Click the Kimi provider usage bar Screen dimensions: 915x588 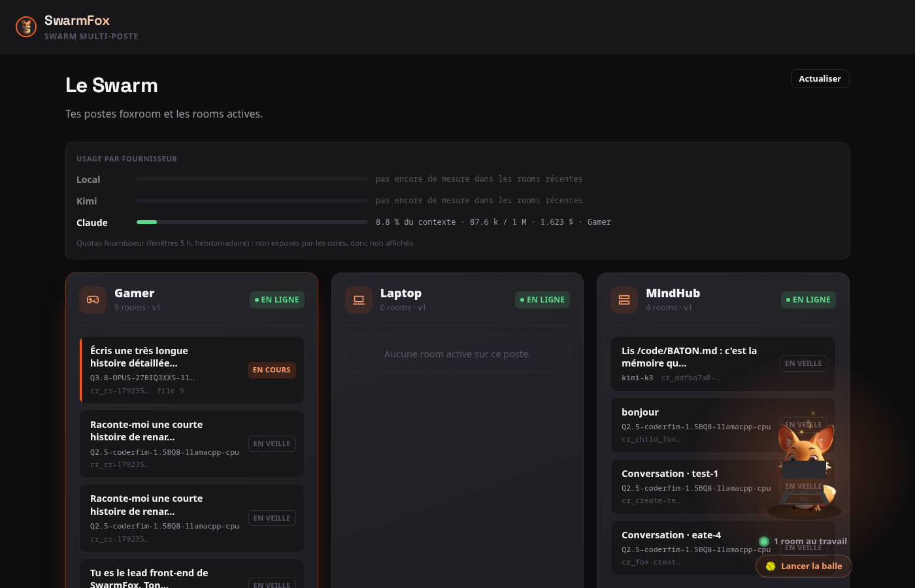pos(252,201)
